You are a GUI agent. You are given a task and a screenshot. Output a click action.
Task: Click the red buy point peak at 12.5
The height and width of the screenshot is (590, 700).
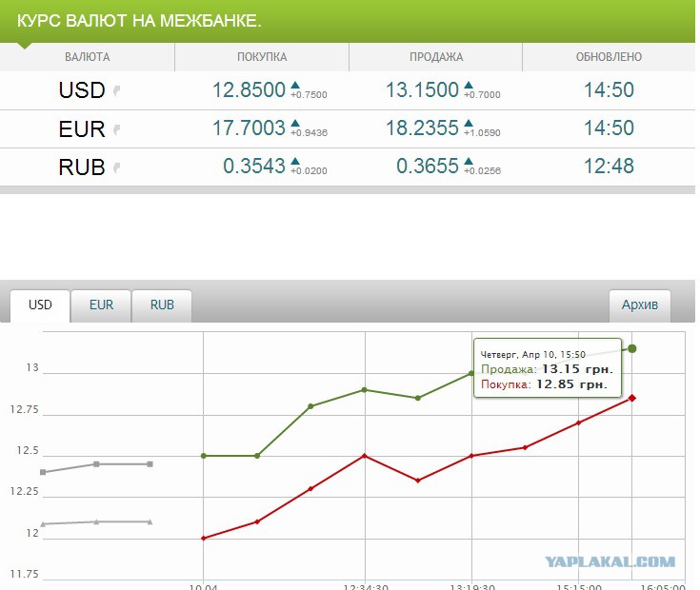point(365,456)
